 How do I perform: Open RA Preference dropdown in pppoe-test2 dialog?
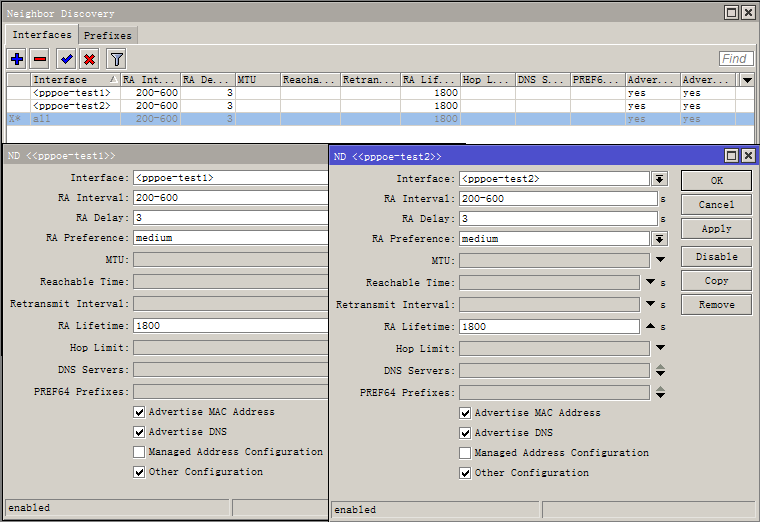(659, 239)
